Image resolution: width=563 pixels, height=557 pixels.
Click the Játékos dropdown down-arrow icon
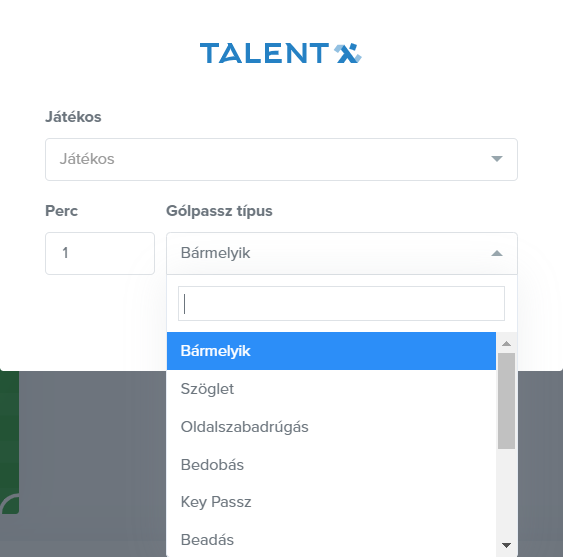click(x=497, y=159)
